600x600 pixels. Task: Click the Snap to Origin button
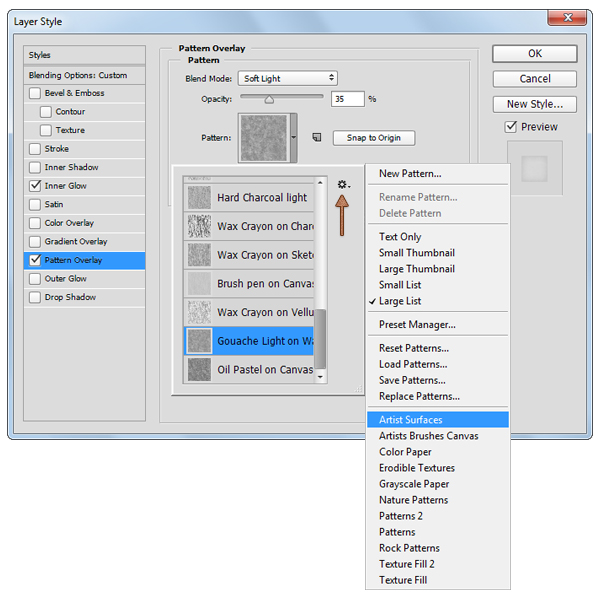point(373,138)
